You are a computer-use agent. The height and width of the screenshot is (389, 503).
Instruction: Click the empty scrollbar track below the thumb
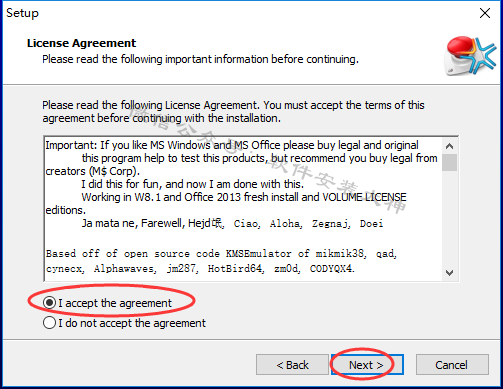(x=449, y=218)
